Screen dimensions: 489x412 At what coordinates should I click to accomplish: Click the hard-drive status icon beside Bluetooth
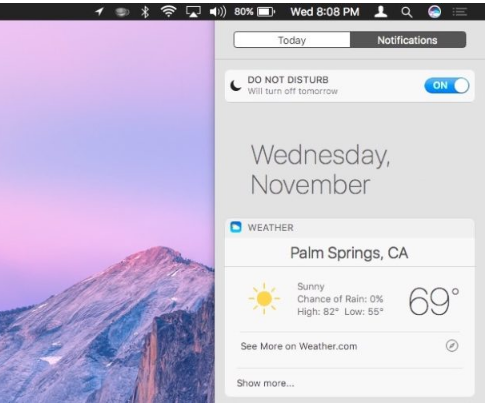click(122, 12)
